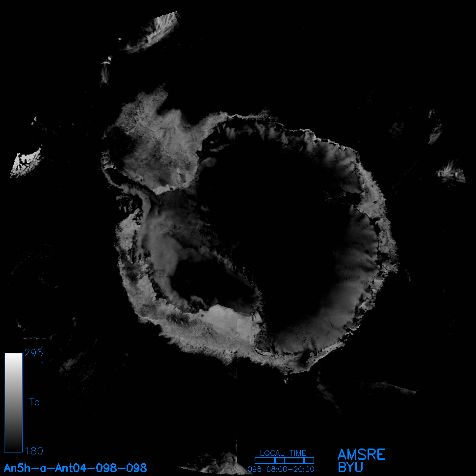Click the LOCAL TIME heading

[283, 453]
